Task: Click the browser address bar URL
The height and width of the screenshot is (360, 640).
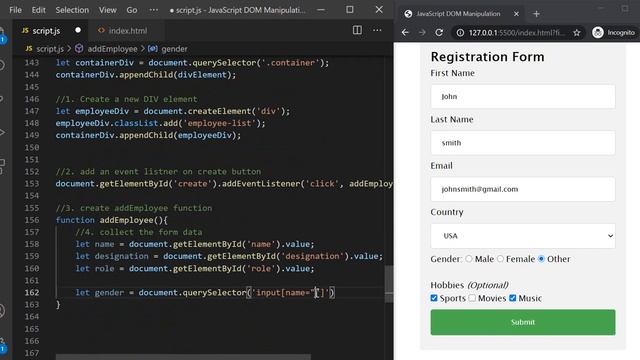Action: [517, 33]
